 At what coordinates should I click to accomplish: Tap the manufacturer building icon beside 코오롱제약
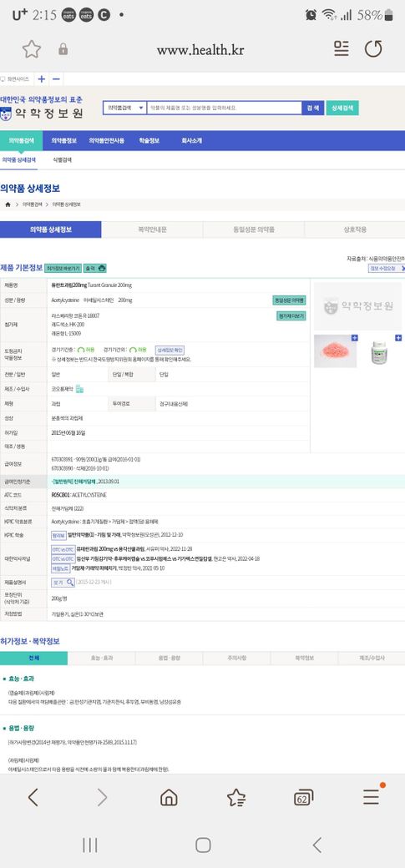80,389
